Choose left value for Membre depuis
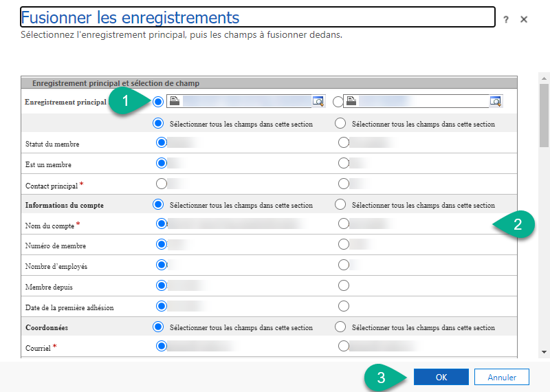The image size is (550, 392). coord(162,285)
